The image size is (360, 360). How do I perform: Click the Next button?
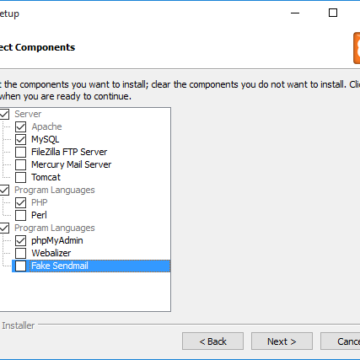[282, 341]
